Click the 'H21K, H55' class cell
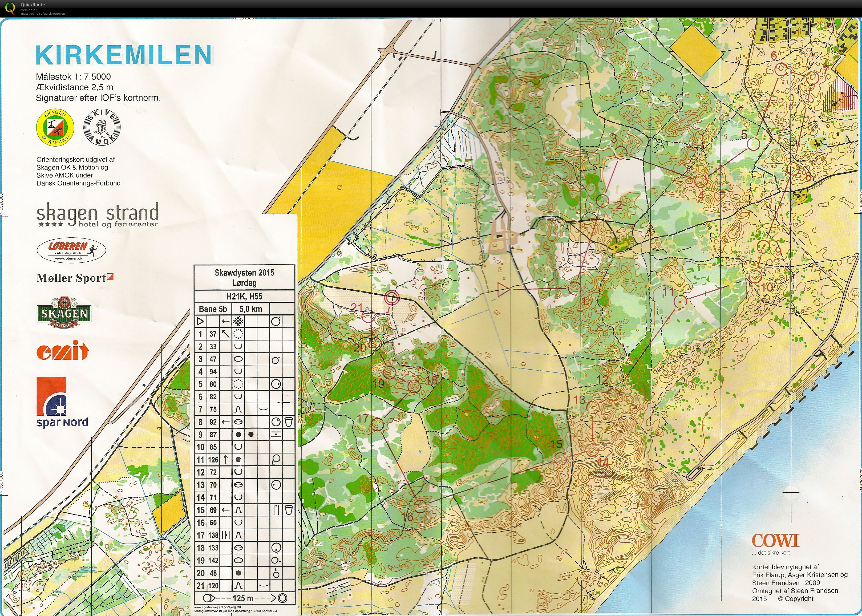This screenshot has height=616, width=862. click(244, 296)
